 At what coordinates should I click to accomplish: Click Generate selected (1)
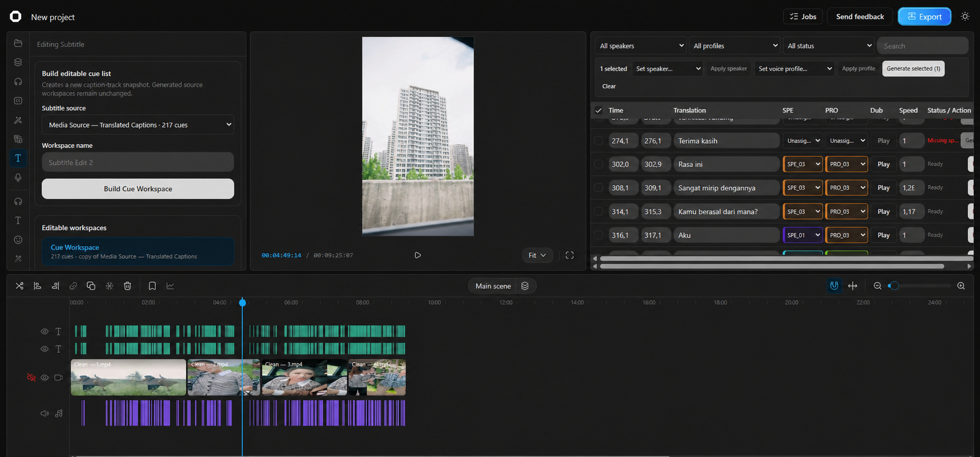[x=913, y=68]
